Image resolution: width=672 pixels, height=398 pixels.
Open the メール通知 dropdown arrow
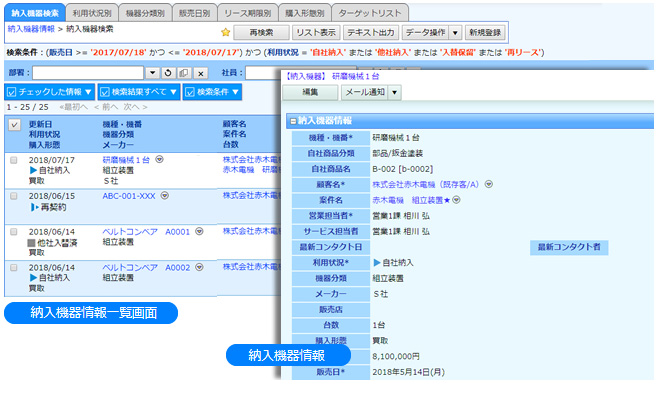(395, 92)
